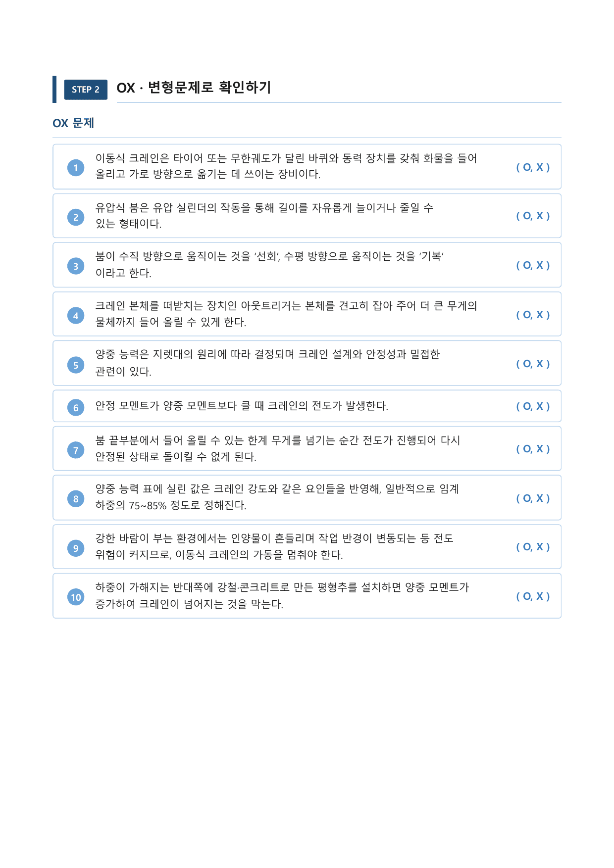The image size is (614, 868).
Task: Pick O for question 7 about 한계 무게
Action: coord(527,449)
